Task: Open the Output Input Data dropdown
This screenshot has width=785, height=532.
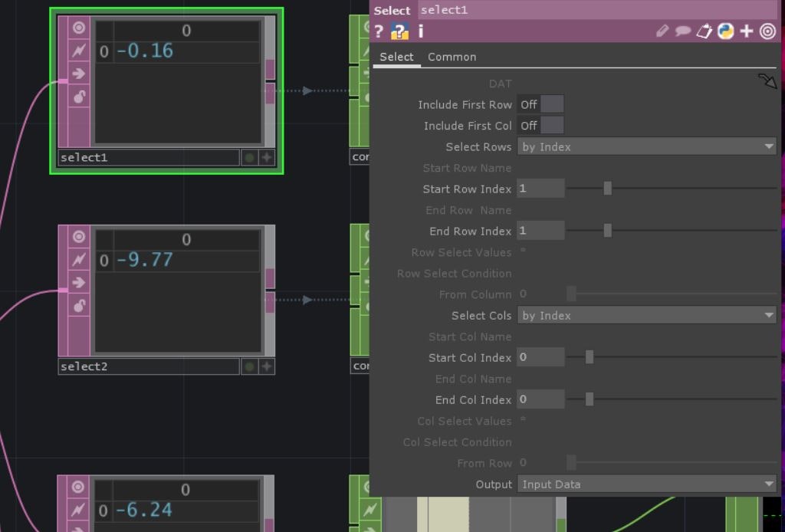Action: [x=647, y=484]
